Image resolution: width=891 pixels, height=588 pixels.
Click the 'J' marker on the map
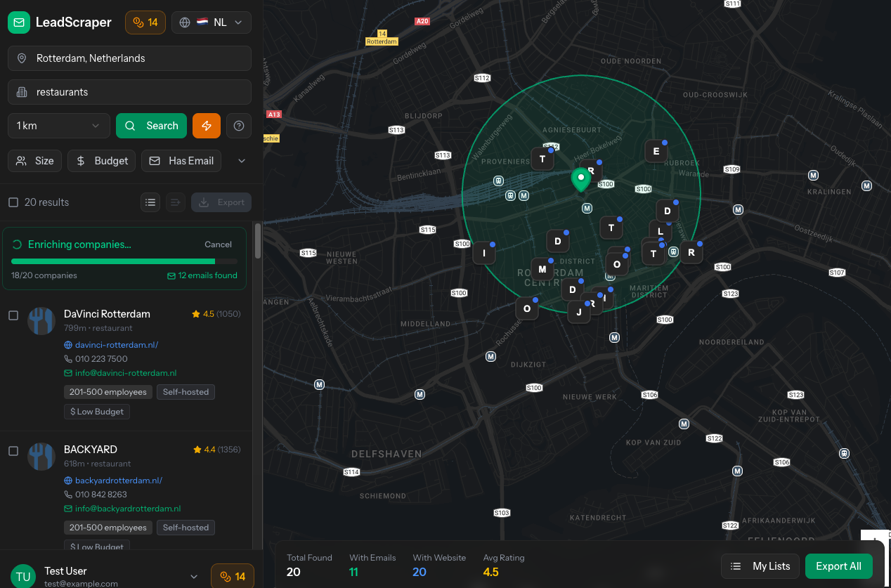tap(578, 313)
